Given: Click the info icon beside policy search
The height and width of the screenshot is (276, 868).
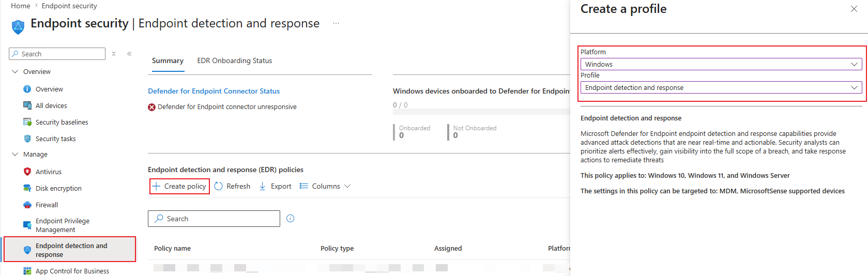Looking at the screenshot, I should coord(291,219).
